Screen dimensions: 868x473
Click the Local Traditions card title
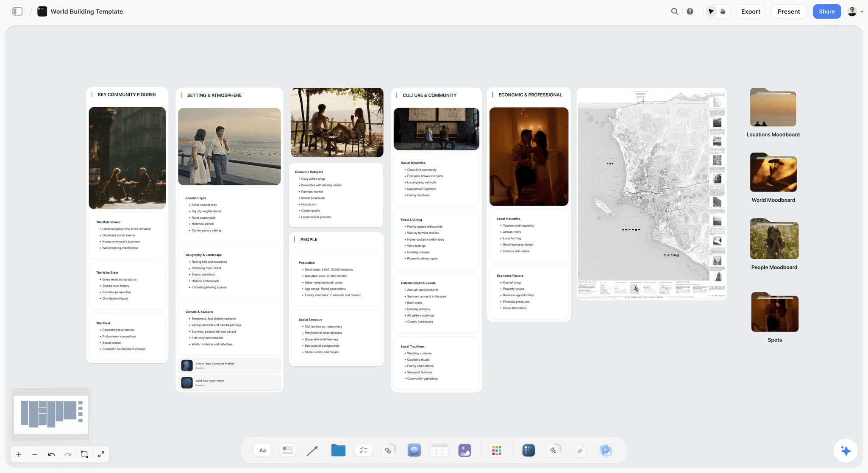pos(413,346)
